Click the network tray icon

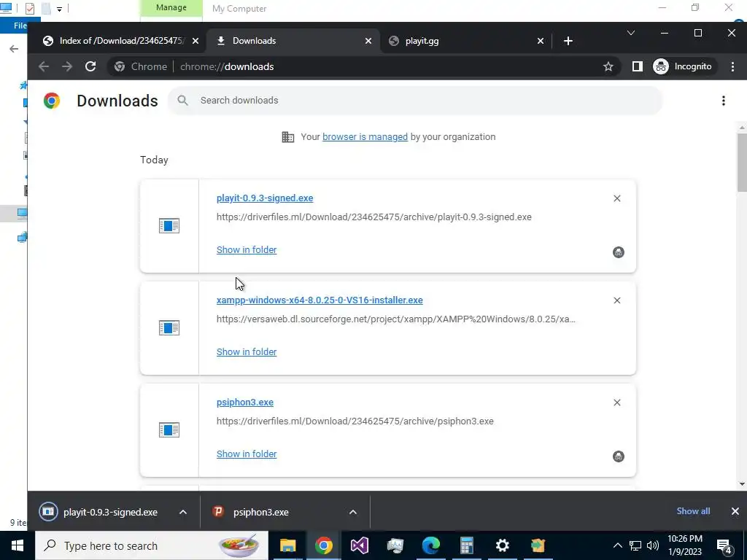coord(635,545)
